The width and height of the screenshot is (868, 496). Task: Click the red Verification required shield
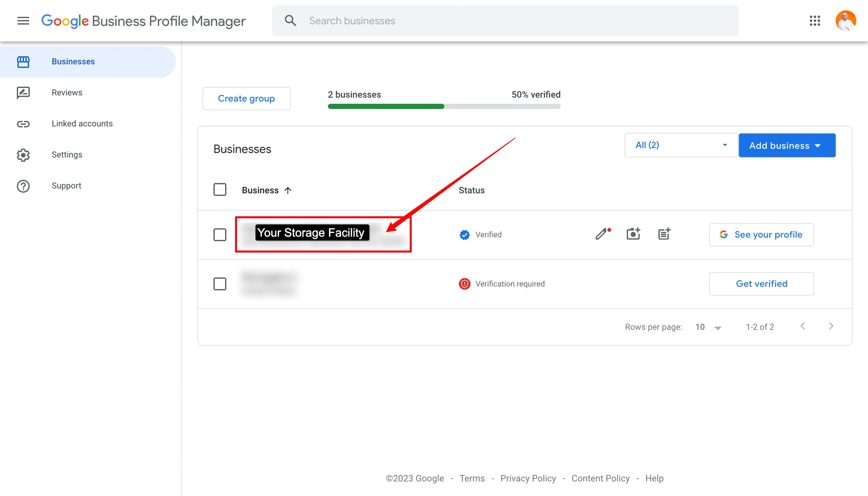[x=465, y=284]
